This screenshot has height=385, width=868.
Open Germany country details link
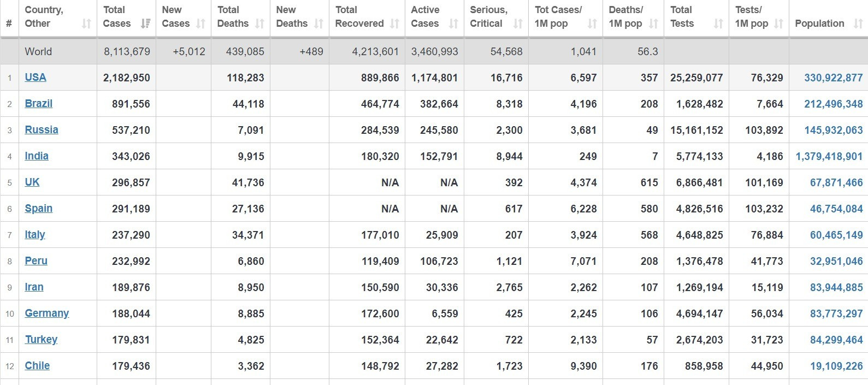pos(47,313)
